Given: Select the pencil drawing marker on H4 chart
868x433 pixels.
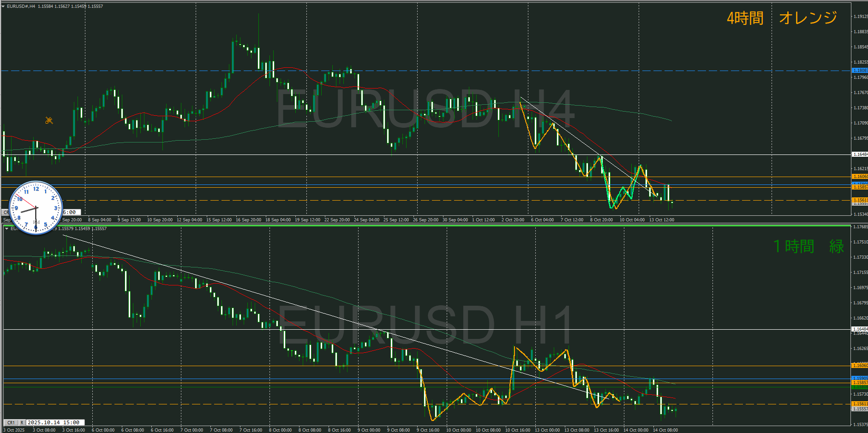Looking at the screenshot, I should (x=49, y=121).
